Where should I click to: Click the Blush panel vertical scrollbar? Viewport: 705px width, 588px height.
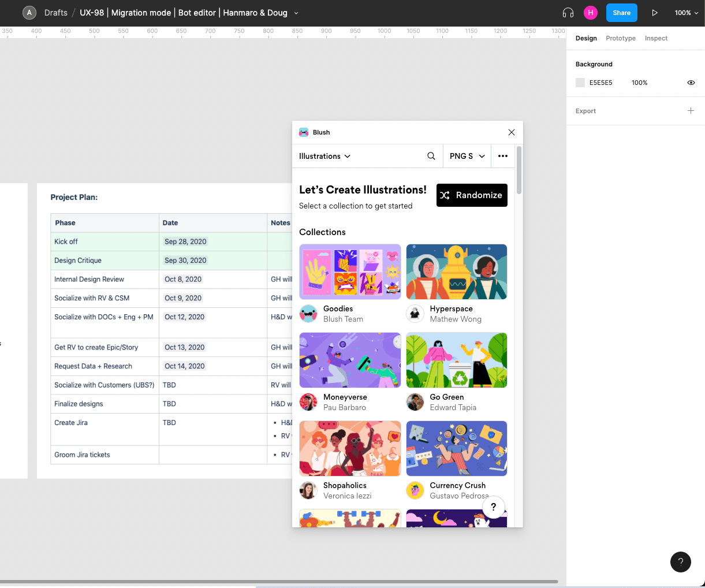click(x=519, y=170)
